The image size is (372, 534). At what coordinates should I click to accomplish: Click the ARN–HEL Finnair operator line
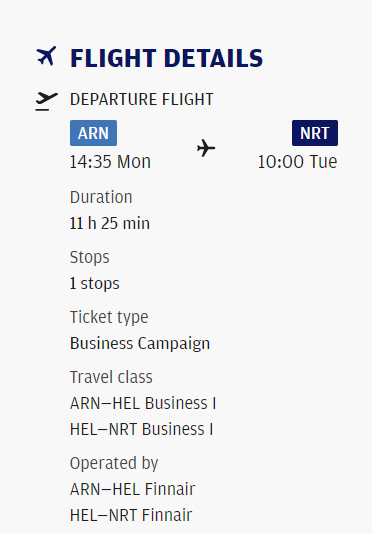click(x=132, y=489)
